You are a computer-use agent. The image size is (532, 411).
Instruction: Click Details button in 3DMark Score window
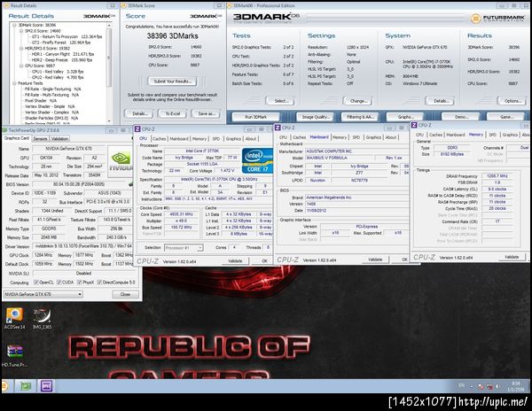coord(139,113)
